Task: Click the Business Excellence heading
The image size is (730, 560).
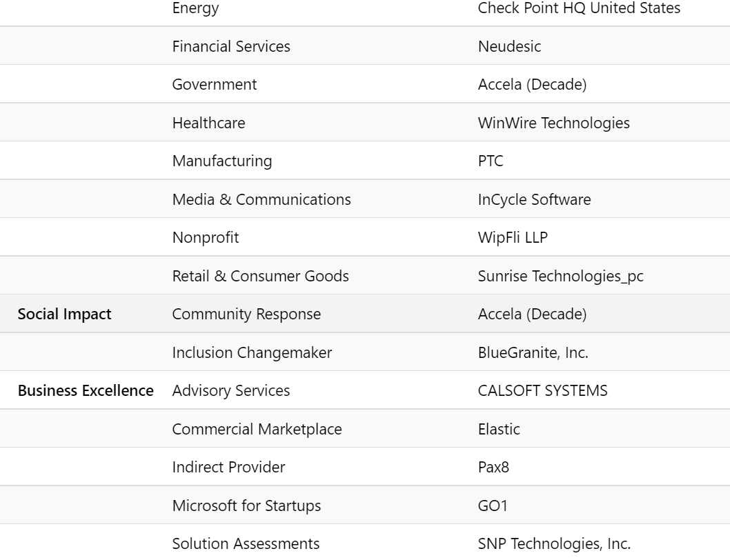Action: (x=86, y=390)
